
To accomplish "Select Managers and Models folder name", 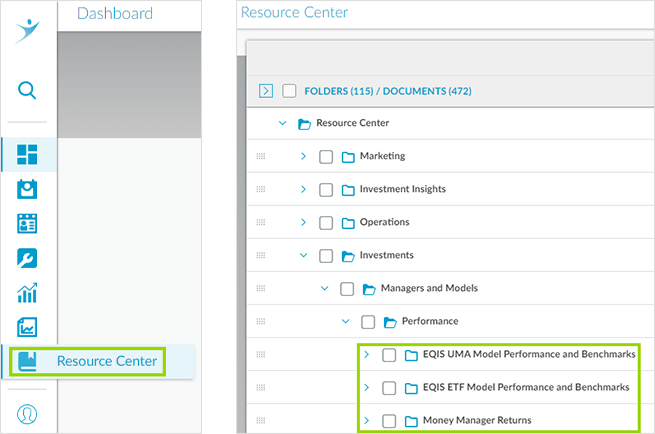I will (429, 288).
